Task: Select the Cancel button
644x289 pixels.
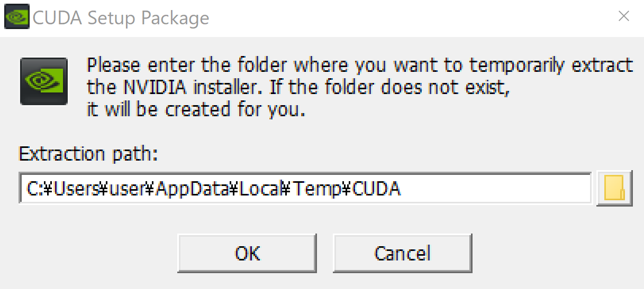Action: tap(402, 253)
